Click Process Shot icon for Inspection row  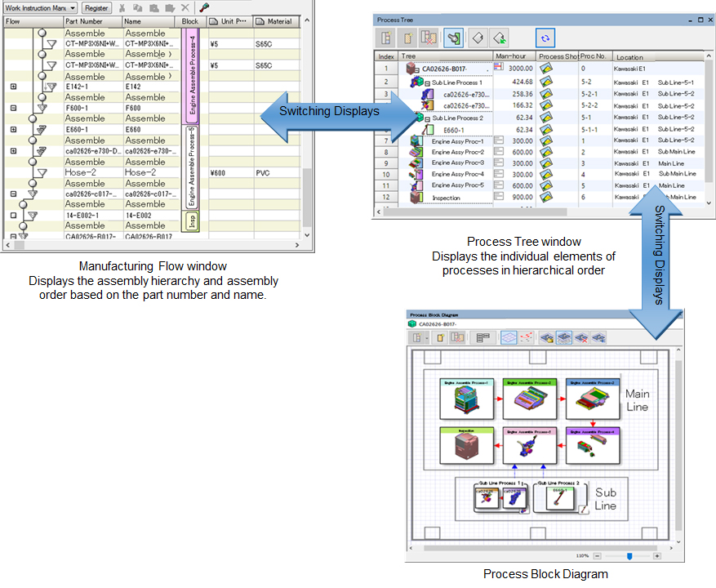click(546, 198)
